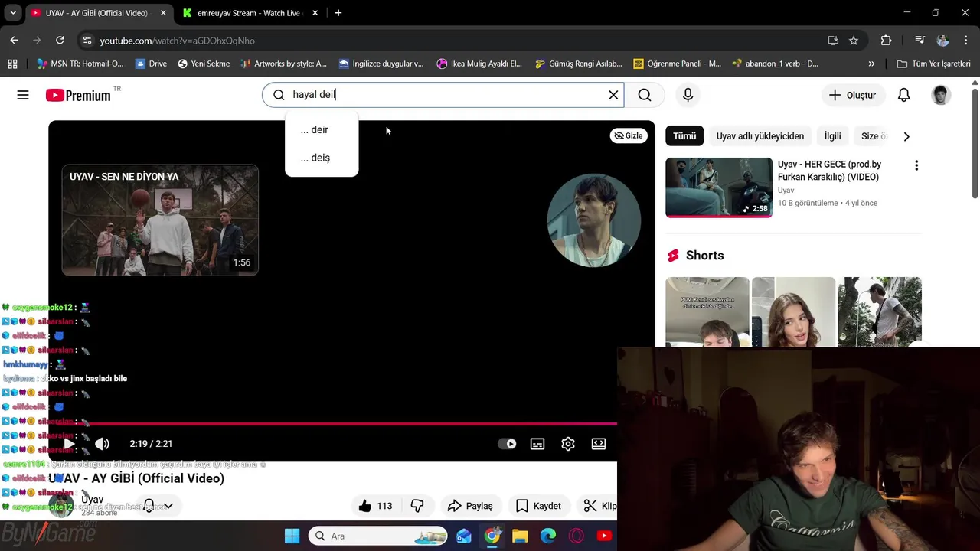Switch to theater mode
The width and height of the screenshot is (980, 551).
[599, 444]
